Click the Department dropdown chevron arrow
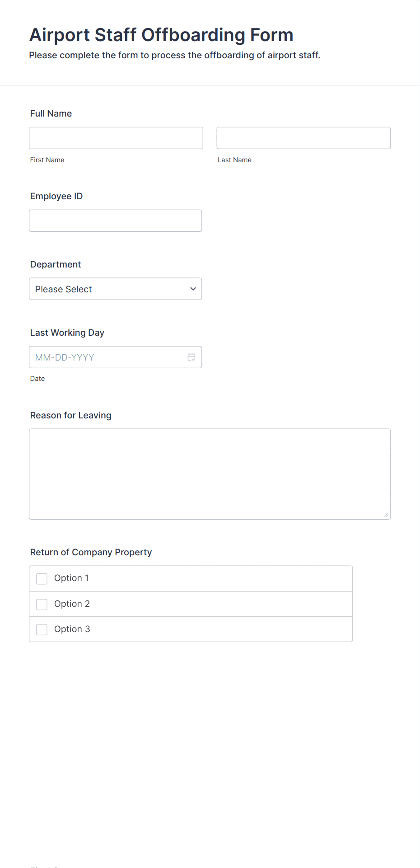420x868 pixels. [x=193, y=289]
